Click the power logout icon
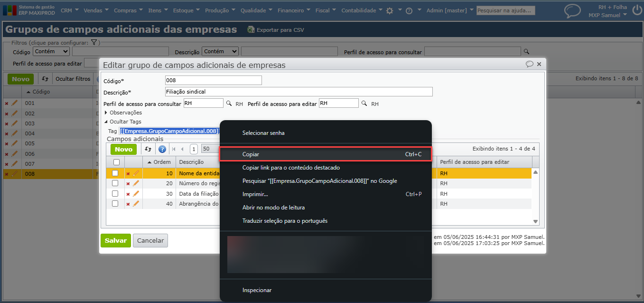This screenshot has width=644, height=303. click(x=637, y=11)
